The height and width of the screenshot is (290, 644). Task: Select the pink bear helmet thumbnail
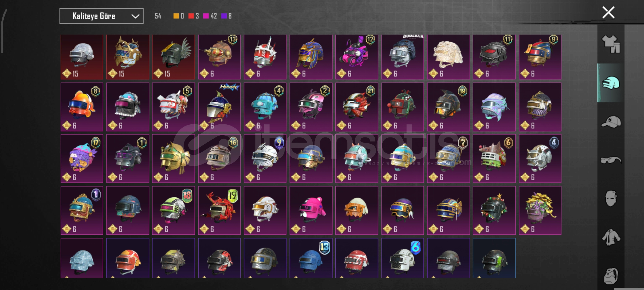[x=311, y=211]
